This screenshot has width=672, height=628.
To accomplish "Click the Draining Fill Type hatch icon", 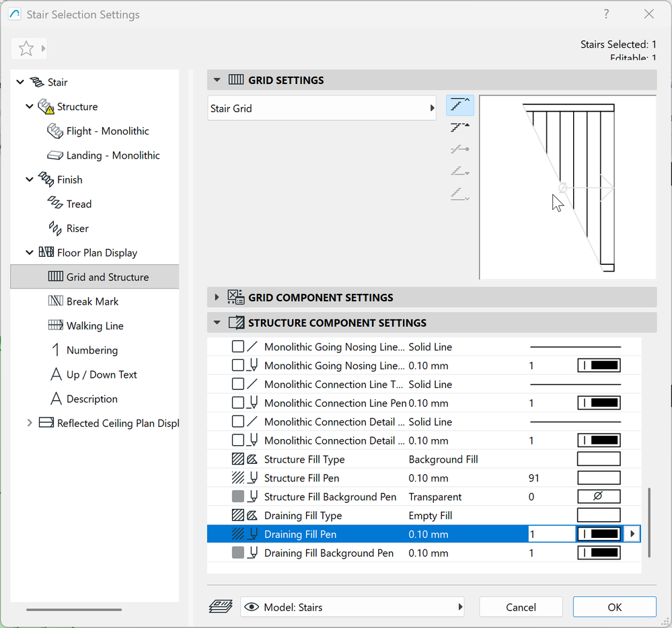I will coord(237,516).
